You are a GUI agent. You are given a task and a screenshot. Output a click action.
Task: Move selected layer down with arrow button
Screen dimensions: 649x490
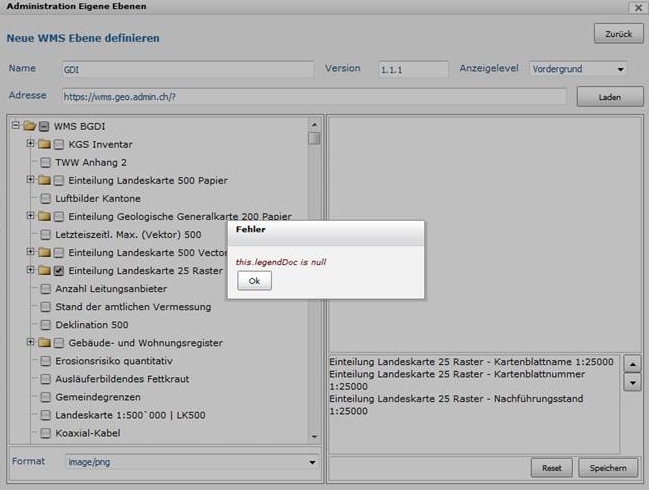(x=632, y=382)
